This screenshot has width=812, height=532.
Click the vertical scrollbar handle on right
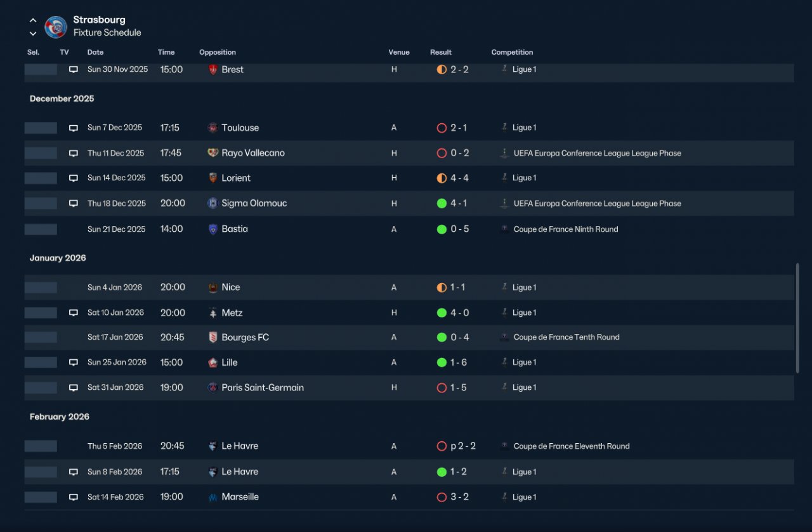click(x=797, y=319)
